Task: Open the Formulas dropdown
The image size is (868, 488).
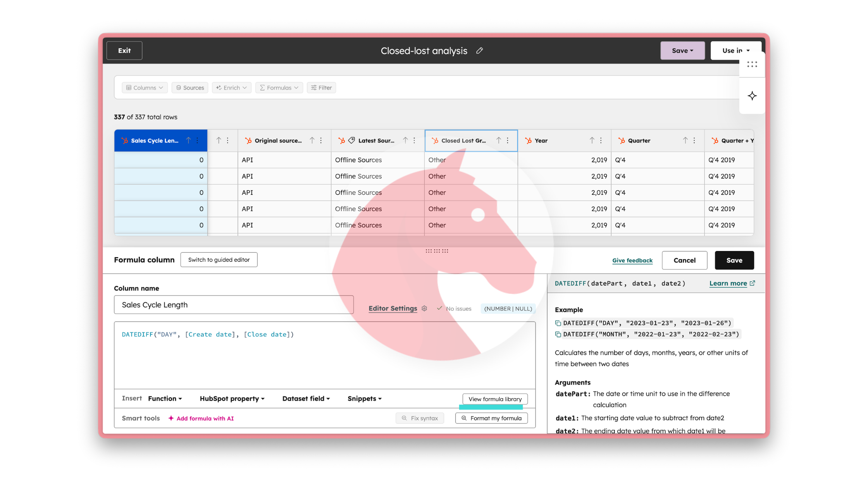Action: click(279, 88)
